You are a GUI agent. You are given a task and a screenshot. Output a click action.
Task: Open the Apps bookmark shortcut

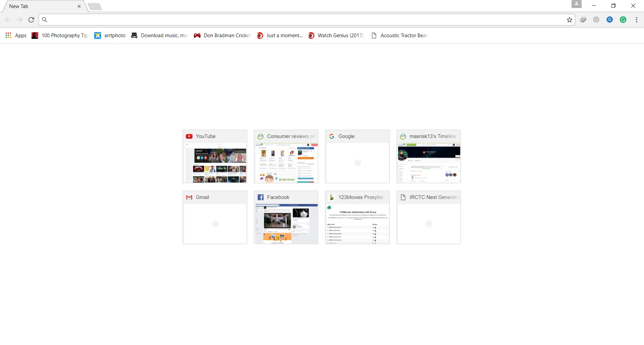pyautogui.click(x=16, y=36)
